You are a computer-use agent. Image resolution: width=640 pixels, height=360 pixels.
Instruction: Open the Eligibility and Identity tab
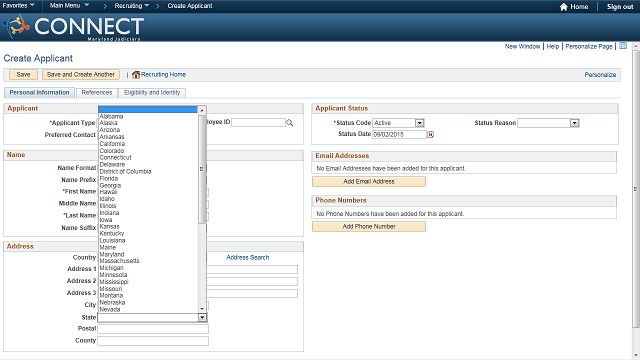(x=152, y=93)
